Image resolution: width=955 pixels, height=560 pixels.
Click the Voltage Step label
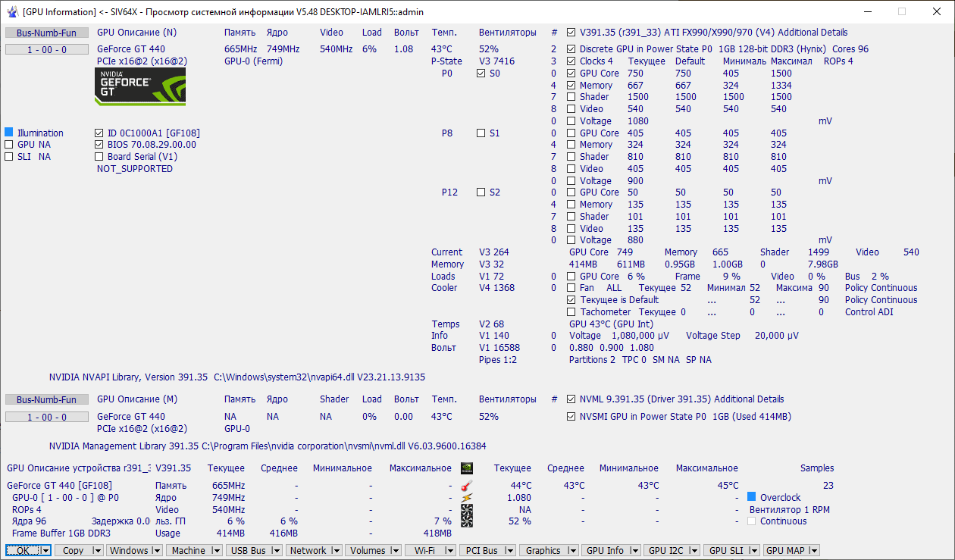[713, 336]
